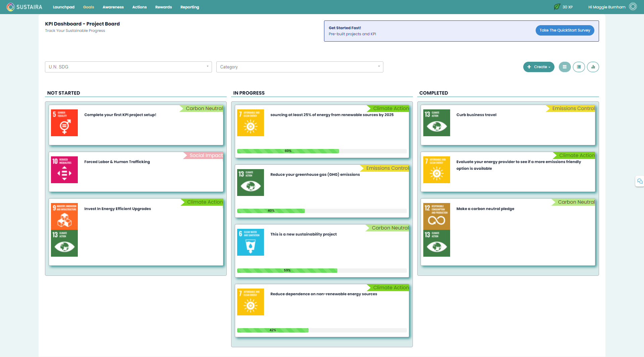Click SDG 13 icon on carbon neutral pledge card
The image size is (644, 357).
437,243
